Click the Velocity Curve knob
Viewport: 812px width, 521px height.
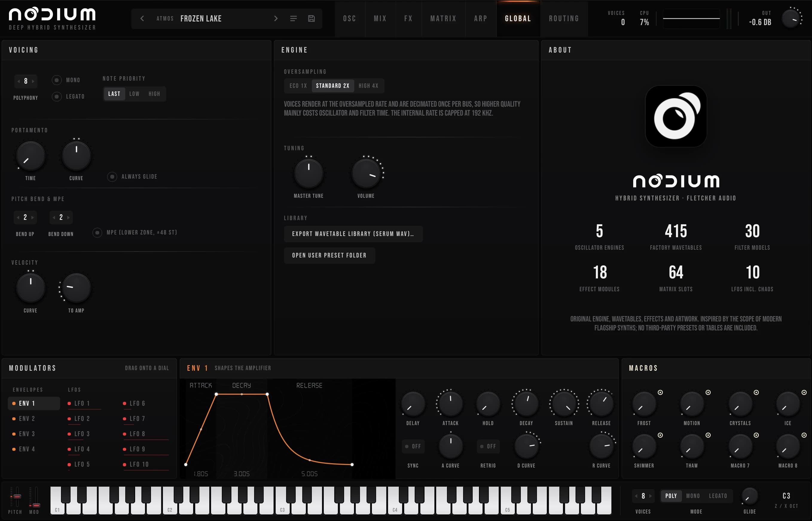(x=30, y=288)
